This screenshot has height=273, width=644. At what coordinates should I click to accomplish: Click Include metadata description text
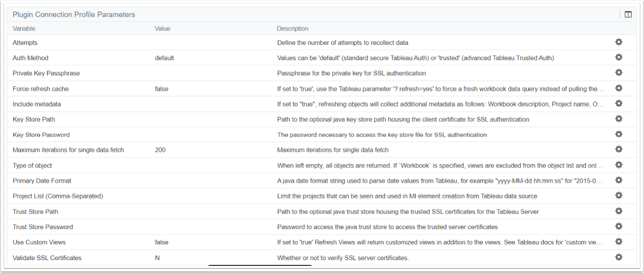tap(440, 104)
